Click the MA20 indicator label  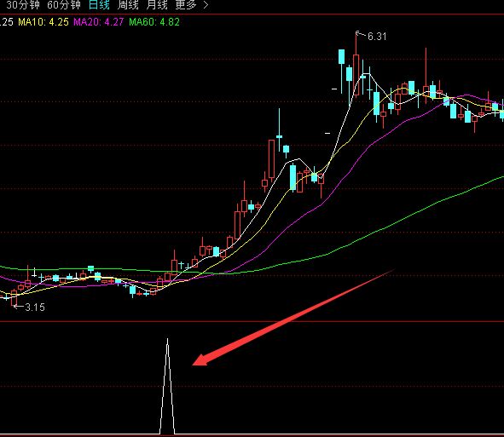click(99, 22)
